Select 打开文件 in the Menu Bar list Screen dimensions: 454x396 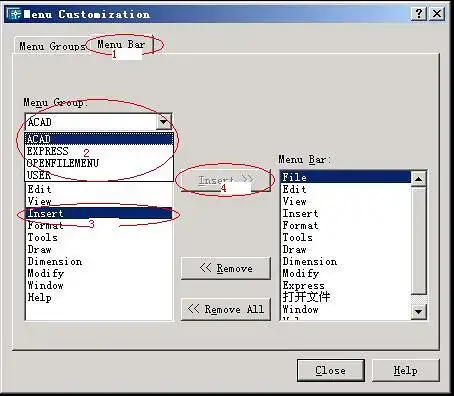(346, 297)
